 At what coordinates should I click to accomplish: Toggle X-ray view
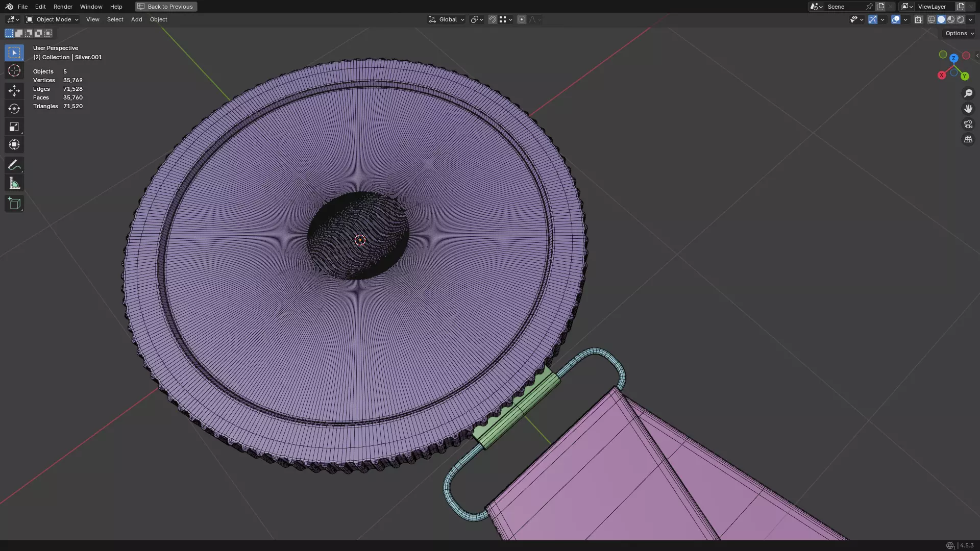(x=918, y=19)
